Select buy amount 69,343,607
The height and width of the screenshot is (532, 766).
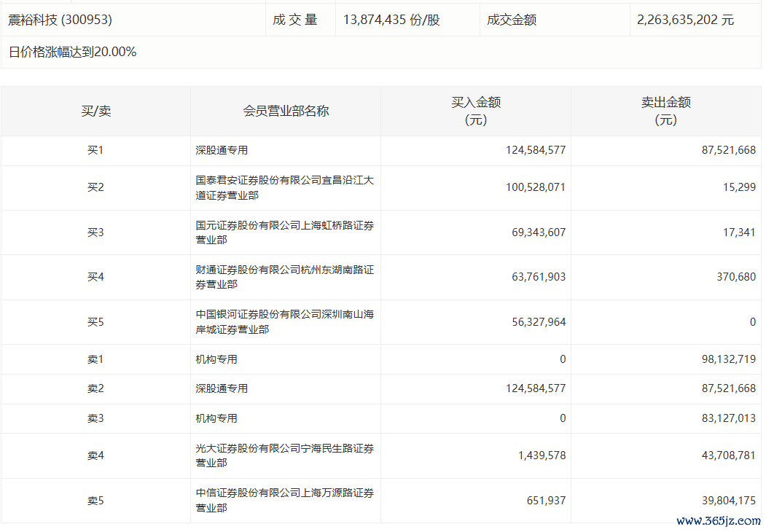click(539, 232)
